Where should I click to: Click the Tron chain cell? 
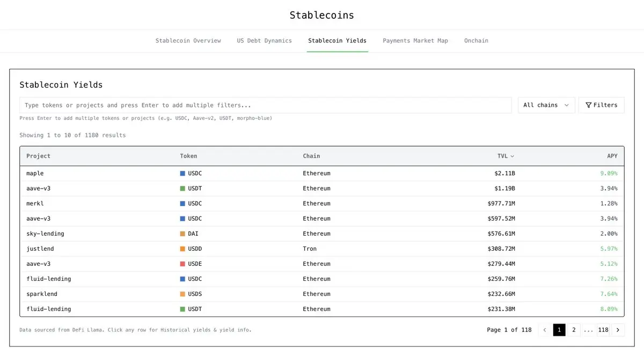pos(310,249)
